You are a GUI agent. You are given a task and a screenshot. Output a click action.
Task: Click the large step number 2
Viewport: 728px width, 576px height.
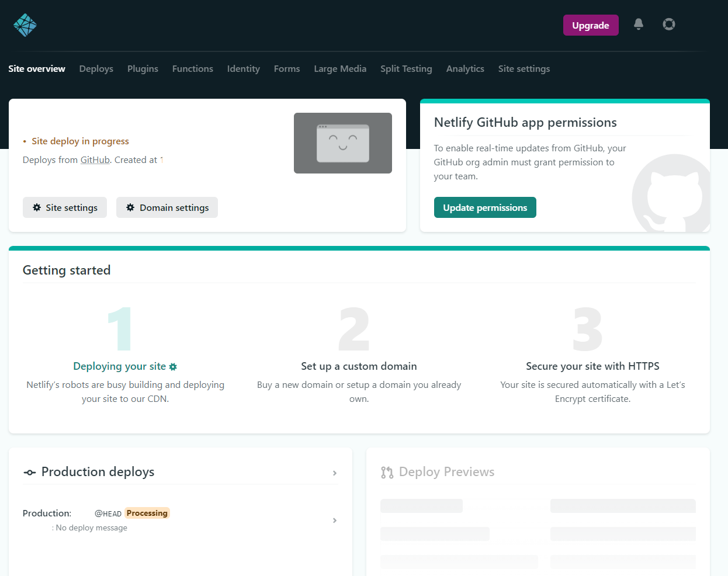(354, 329)
